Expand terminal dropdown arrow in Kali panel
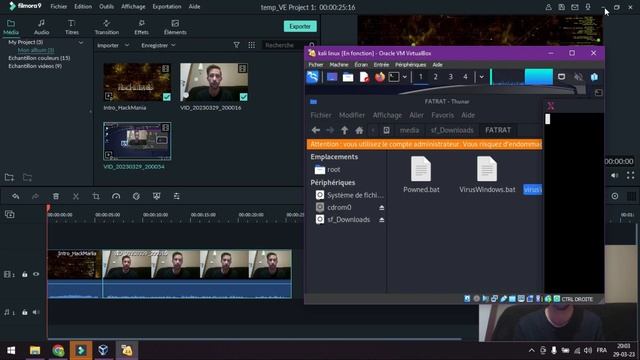 [404, 77]
